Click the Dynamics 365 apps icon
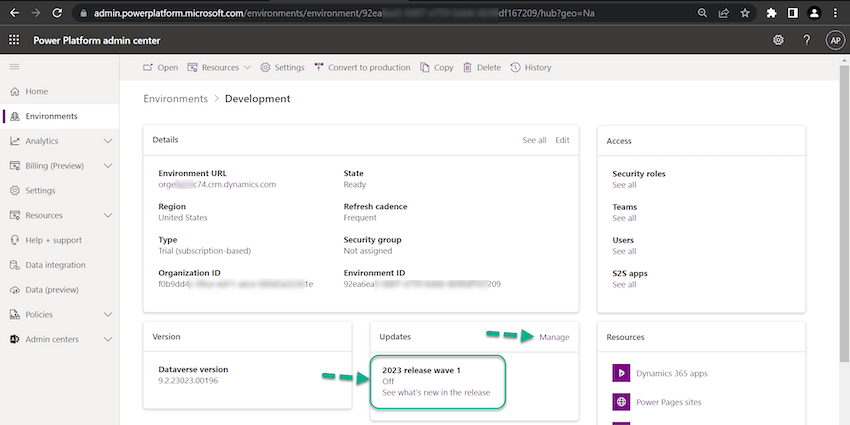The width and height of the screenshot is (850, 425). click(x=621, y=373)
